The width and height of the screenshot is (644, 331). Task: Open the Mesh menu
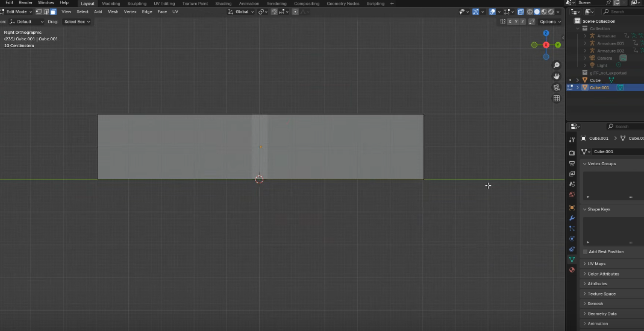click(113, 11)
